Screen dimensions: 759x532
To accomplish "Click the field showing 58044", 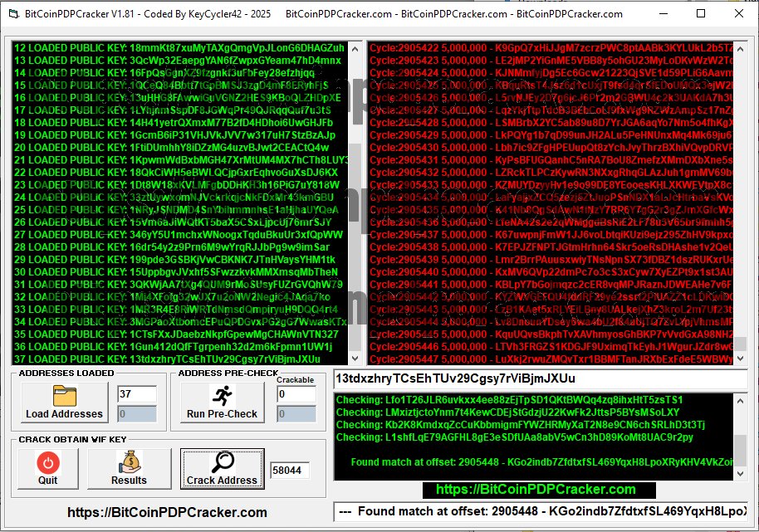I will click(290, 471).
